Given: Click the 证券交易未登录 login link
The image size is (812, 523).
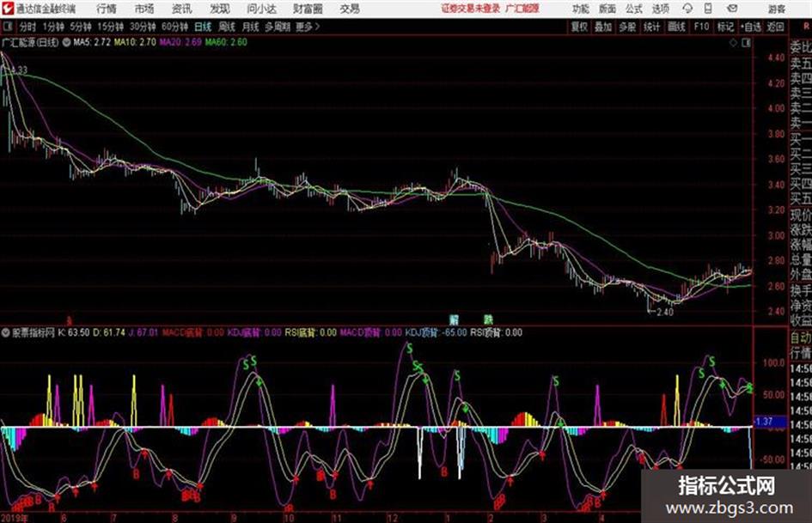Looking at the screenshot, I should (470, 9).
